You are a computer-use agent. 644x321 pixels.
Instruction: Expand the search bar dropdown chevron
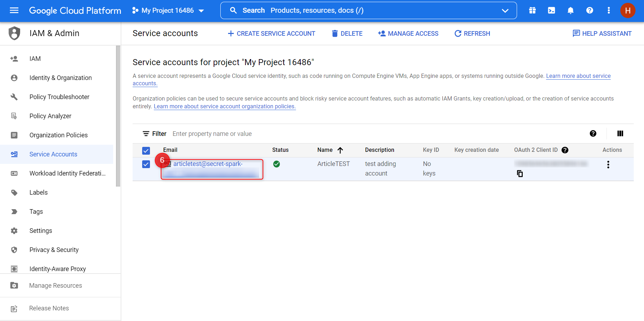coord(505,11)
